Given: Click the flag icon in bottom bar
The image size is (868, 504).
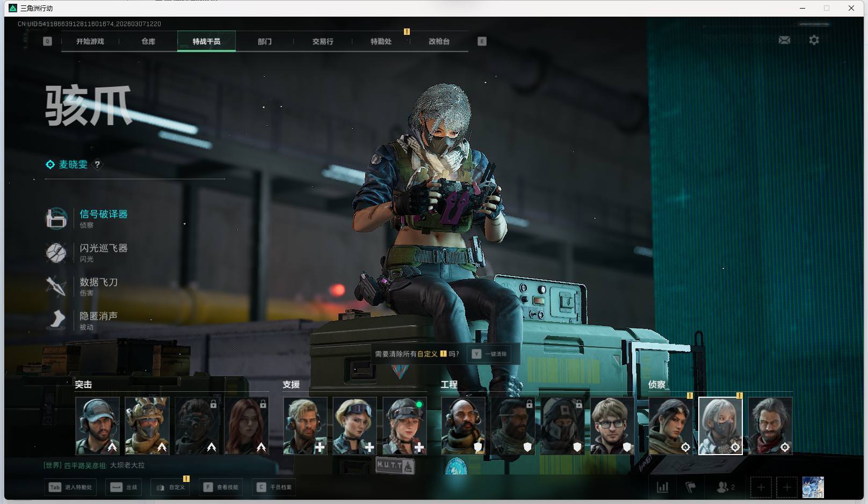Looking at the screenshot, I should (690, 487).
